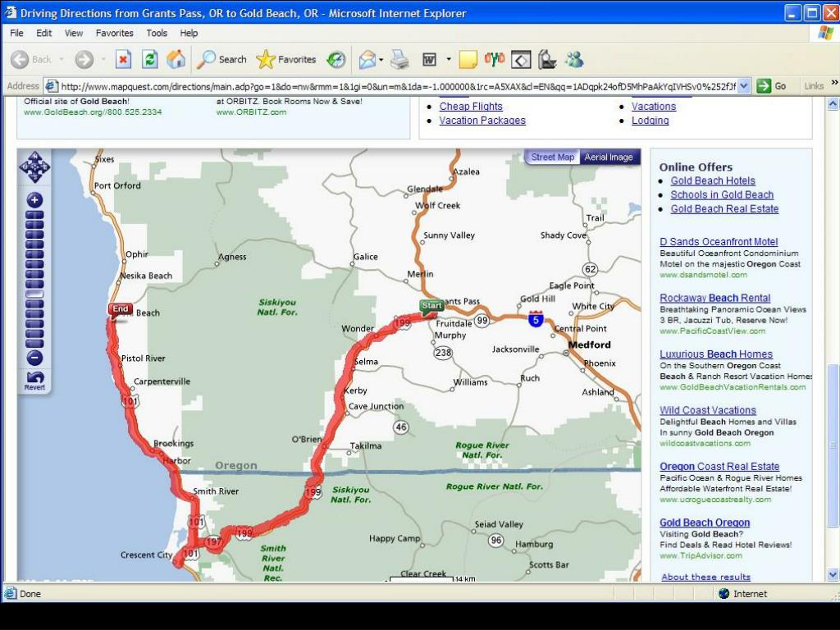Click the Forward arrow button
The height and width of the screenshot is (630, 840).
(84, 59)
